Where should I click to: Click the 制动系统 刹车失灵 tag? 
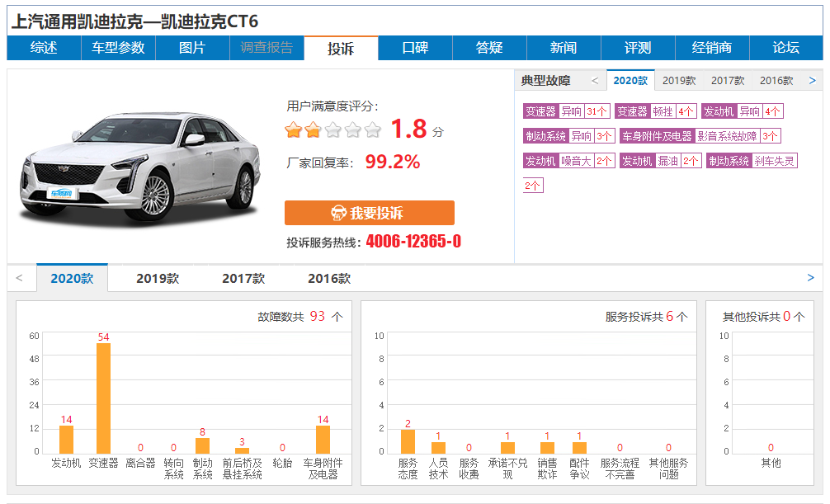(752, 161)
